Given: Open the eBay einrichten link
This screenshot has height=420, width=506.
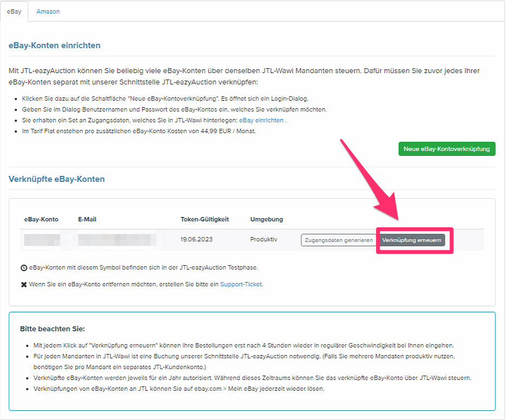Looking at the screenshot, I should [261, 120].
